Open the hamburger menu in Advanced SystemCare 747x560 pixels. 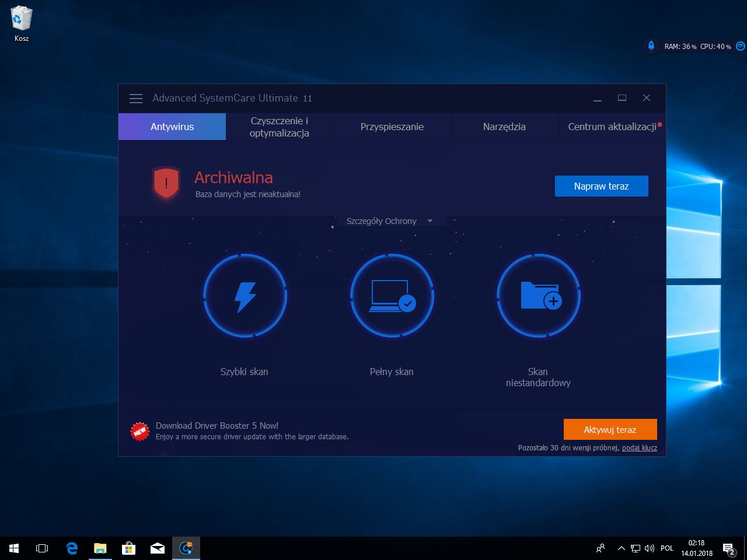136,99
